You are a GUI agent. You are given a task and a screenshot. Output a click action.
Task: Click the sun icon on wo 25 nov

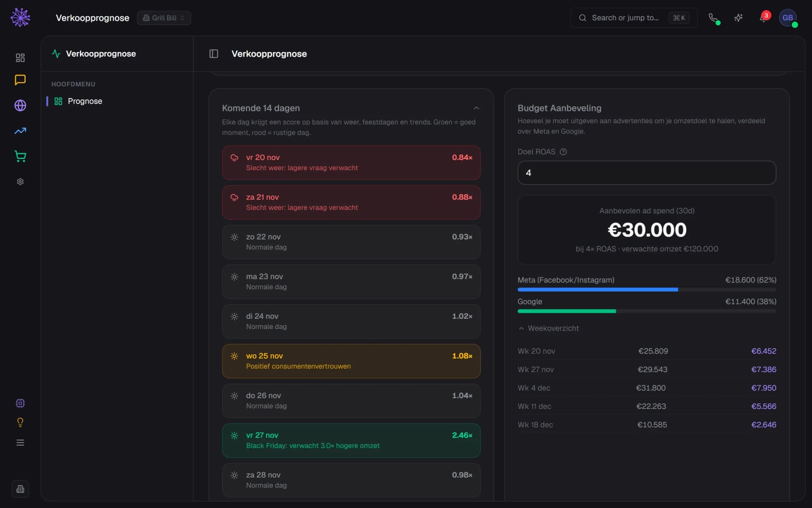(234, 356)
